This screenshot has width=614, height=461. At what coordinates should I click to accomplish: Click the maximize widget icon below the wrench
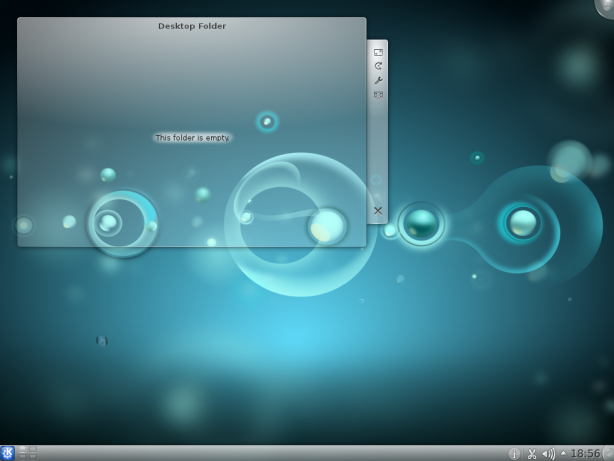click(x=378, y=94)
